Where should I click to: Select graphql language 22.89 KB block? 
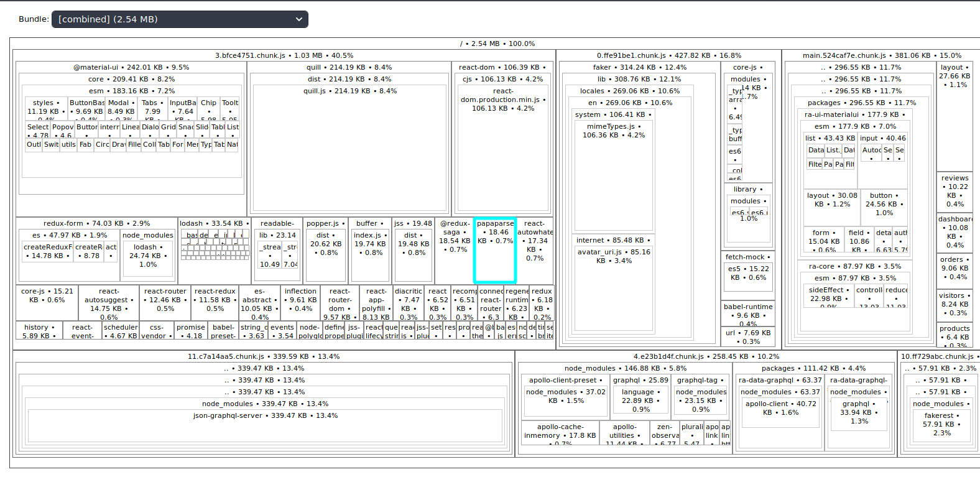[640, 400]
